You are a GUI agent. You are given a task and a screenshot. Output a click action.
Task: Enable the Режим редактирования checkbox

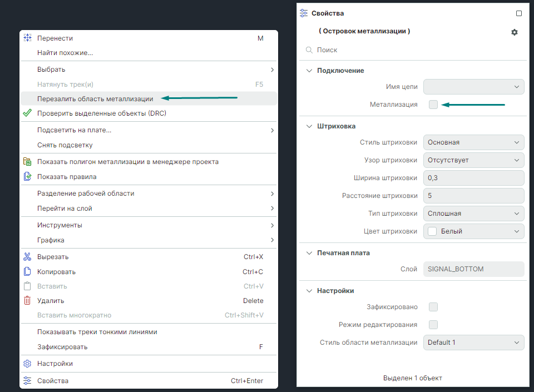pos(433,325)
